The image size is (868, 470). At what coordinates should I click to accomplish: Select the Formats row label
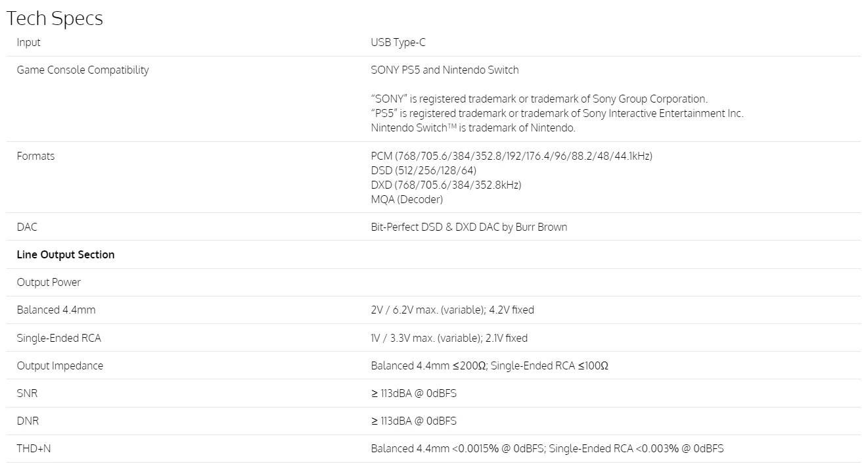(35, 156)
